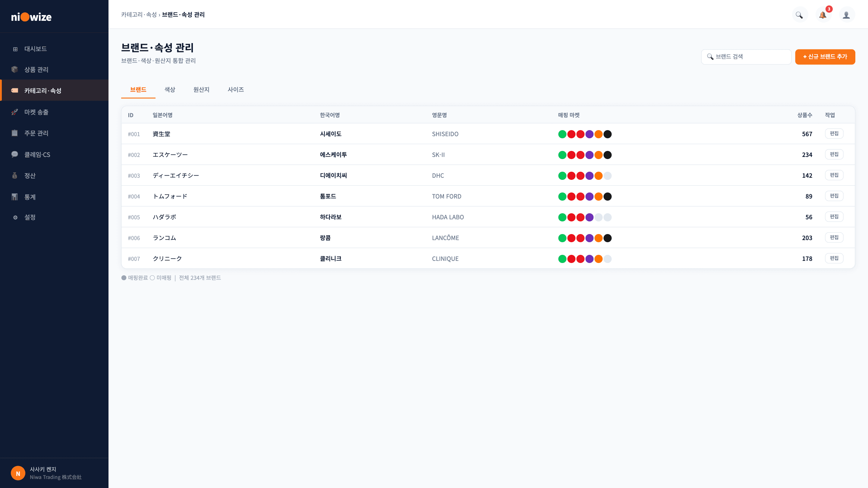Click the English name DHC
Image resolution: width=868 pixels, height=488 pixels.
(438, 176)
